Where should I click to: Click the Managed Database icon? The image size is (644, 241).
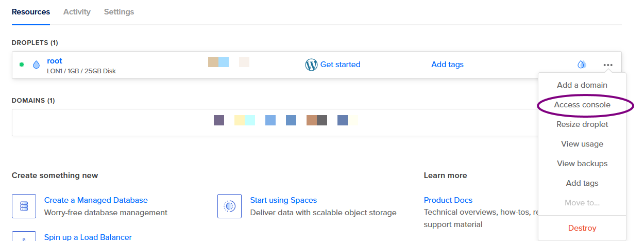click(24, 206)
